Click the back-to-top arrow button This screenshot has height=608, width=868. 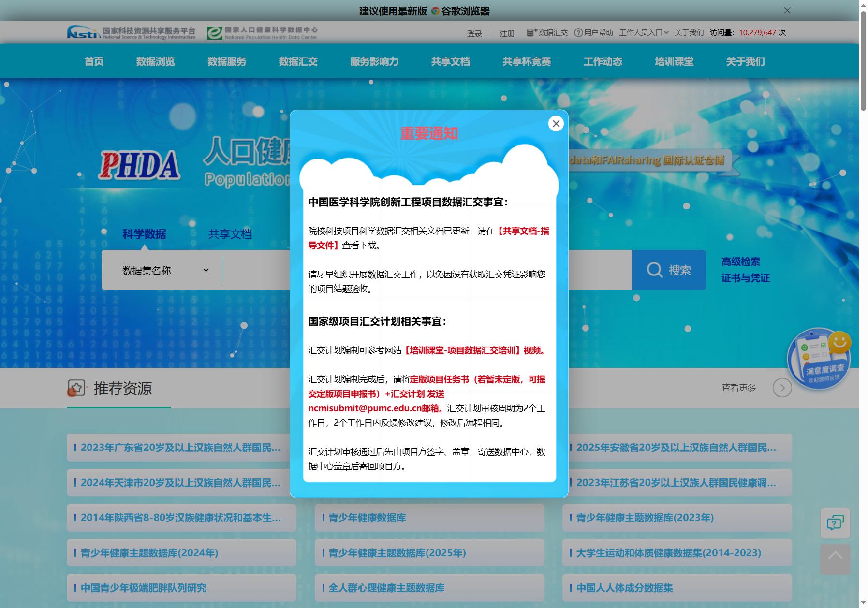[x=835, y=559]
